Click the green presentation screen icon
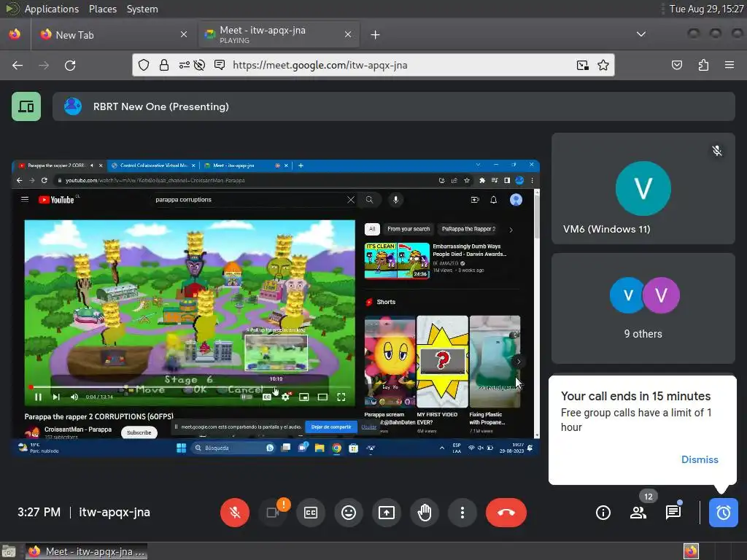 click(x=26, y=106)
